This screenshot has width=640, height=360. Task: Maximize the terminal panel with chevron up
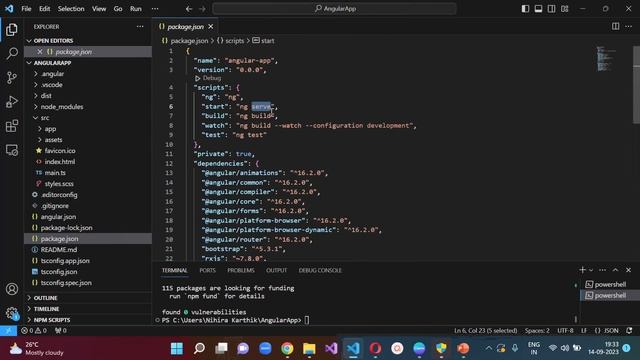tap(615, 270)
